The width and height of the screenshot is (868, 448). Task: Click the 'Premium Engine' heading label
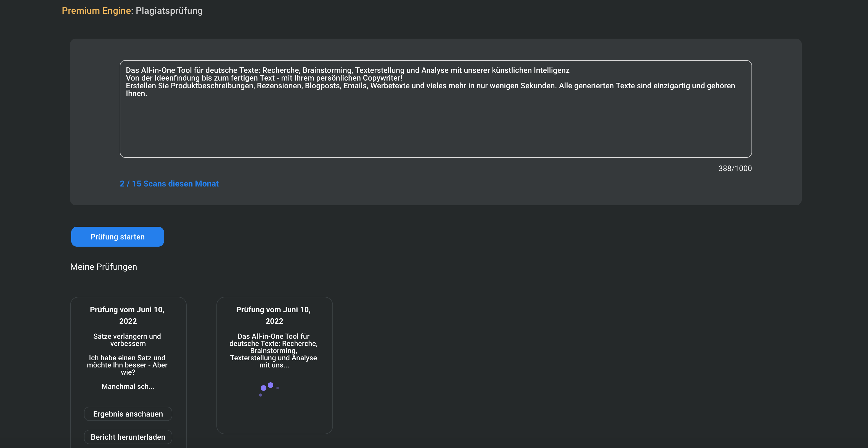pyautogui.click(x=96, y=11)
